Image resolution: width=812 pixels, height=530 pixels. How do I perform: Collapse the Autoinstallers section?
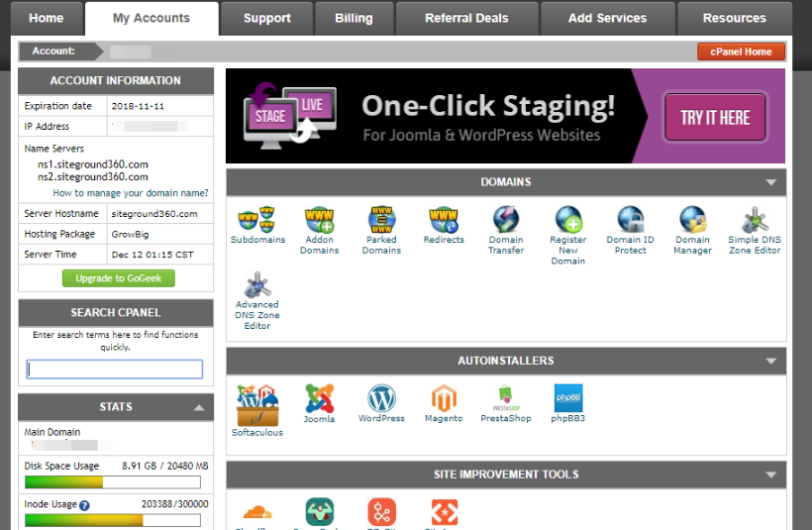770,362
